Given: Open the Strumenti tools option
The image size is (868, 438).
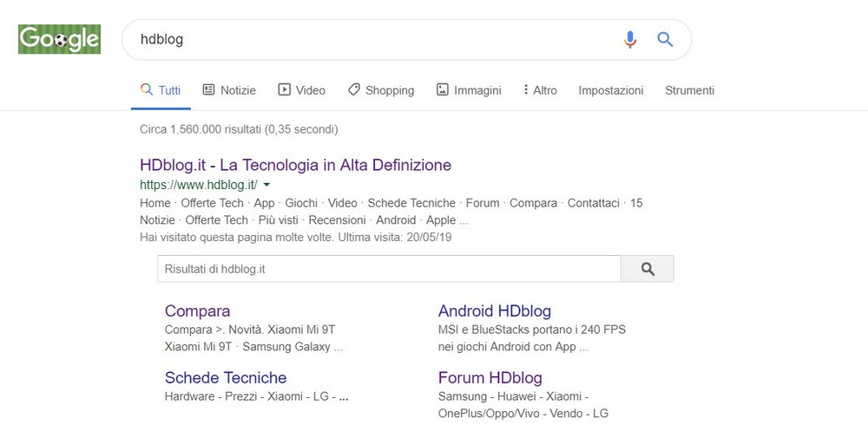Looking at the screenshot, I should coord(690,90).
